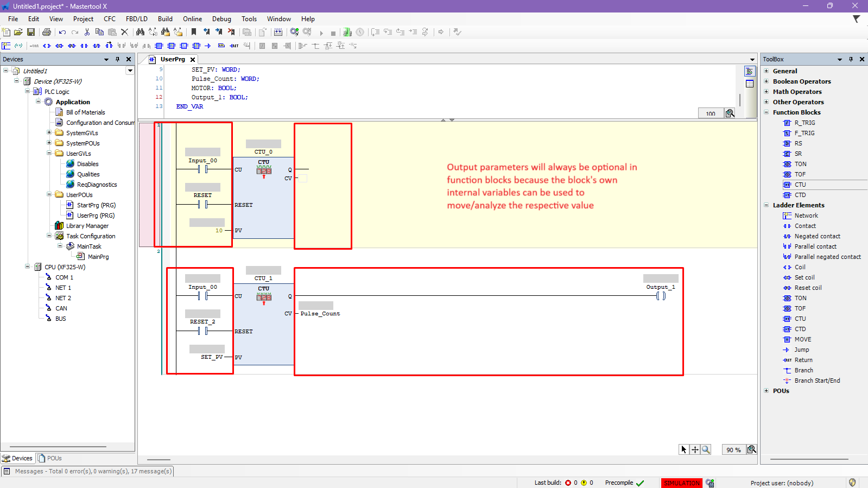Screen dimensions: 868x488
Task: Select the CTU block in ToolBox Function Blocks
Action: click(x=800, y=185)
